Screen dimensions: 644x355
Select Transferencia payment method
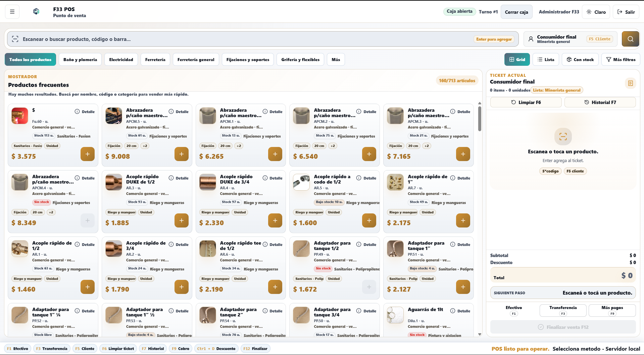pos(563,310)
